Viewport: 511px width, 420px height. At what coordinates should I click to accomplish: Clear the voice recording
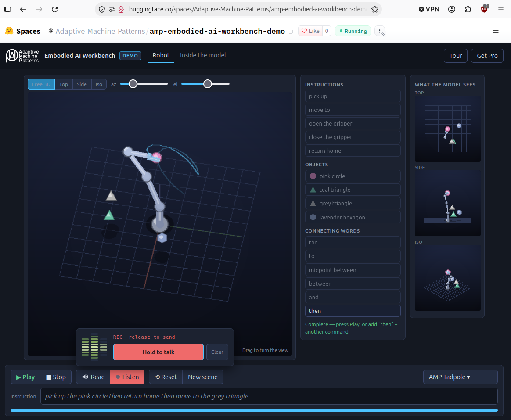coord(217,352)
